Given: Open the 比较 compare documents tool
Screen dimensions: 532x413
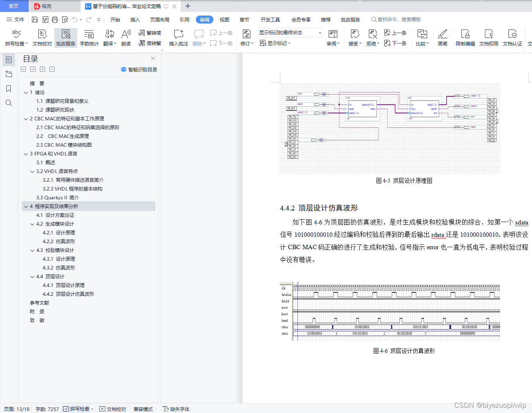Looking at the screenshot, I should pos(422,38).
